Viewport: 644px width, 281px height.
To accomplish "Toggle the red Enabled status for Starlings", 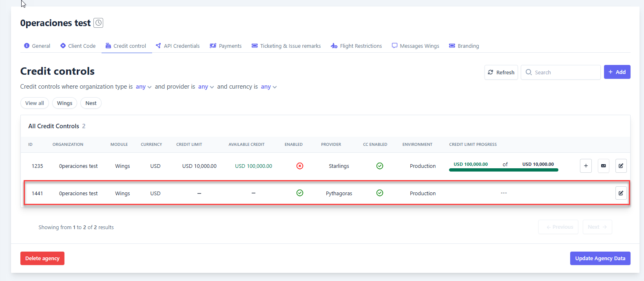I will (x=300, y=166).
